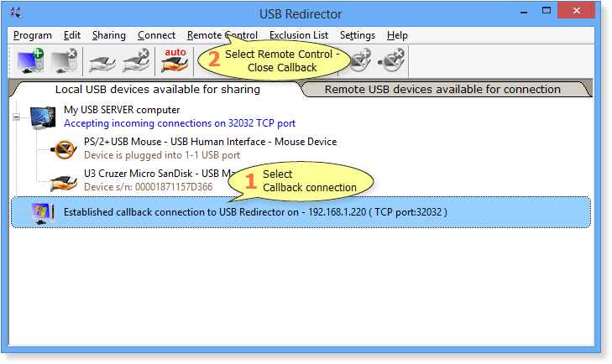Image resolution: width=612 pixels, height=364 pixels.
Task: Collapse the My USB SERVER computer tree
Action: point(17,117)
